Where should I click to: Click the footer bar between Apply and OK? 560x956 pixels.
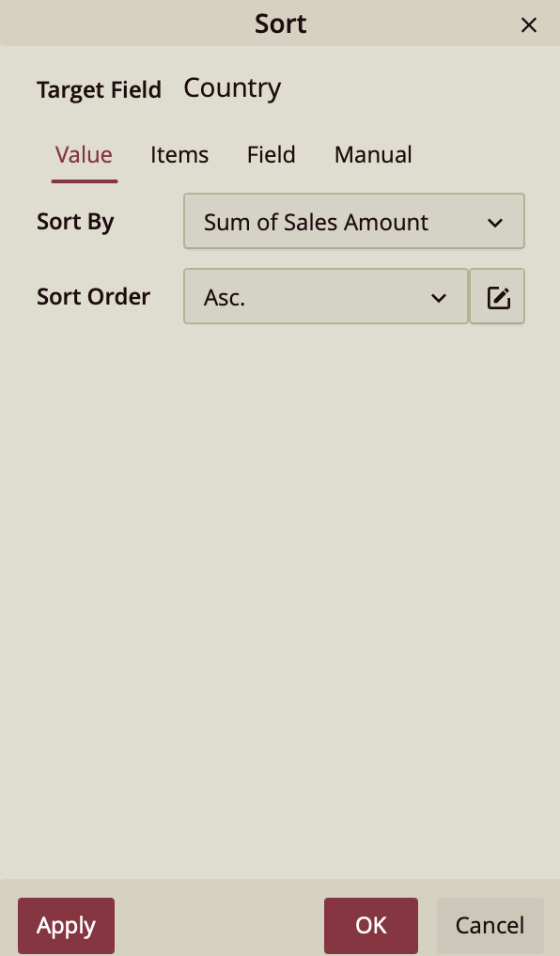coord(219,926)
